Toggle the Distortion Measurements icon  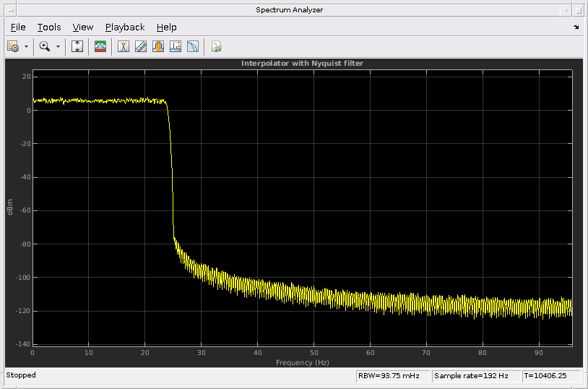coord(175,46)
